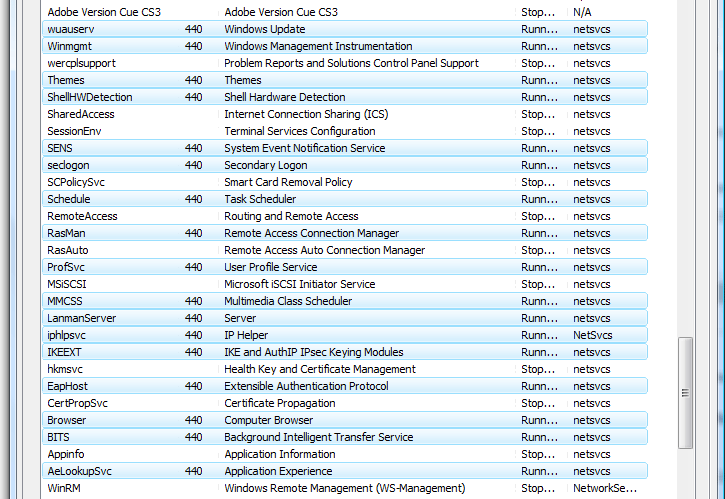Select the iphlpsvc service row

[x=344, y=335]
